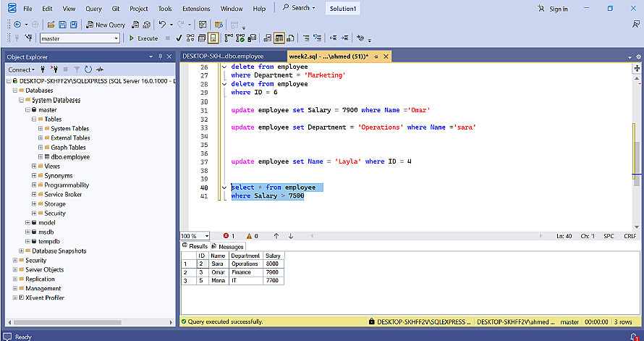Click the Undo arrow icon
Image resolution: width=644 pixels, height=341 pixels.
point(163,25)
